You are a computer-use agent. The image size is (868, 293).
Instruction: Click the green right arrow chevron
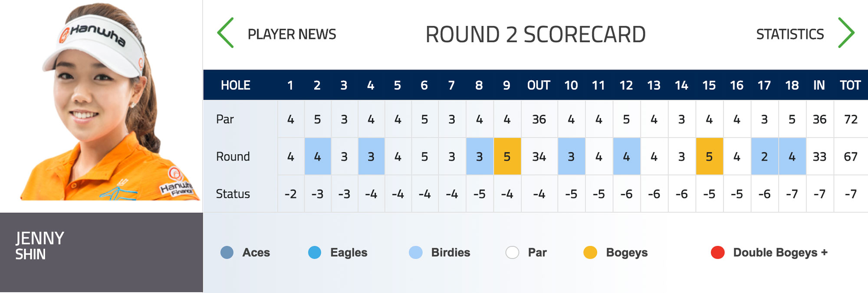pos(846,33)
